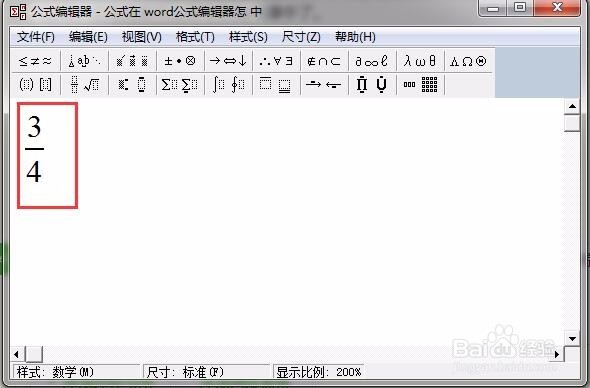
Task: Open the operator symbols palette (±•⊗)
Action: (180, 61)
